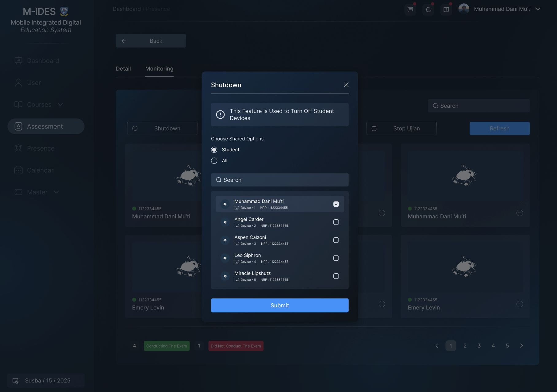Click the Calendar sidebar icon
The width and height of the screenshot is (557, 392).
click(x=18, y=170)
